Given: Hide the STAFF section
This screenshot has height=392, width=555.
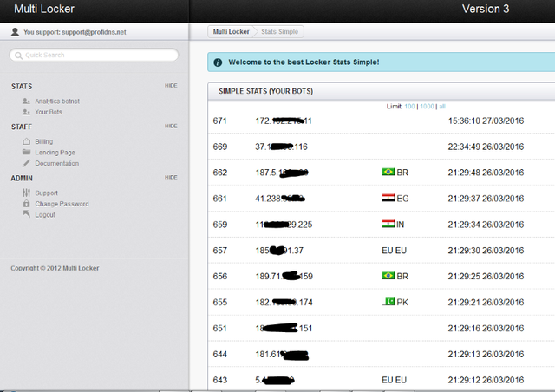Looking at the screenshot, I should click(171, 126).
